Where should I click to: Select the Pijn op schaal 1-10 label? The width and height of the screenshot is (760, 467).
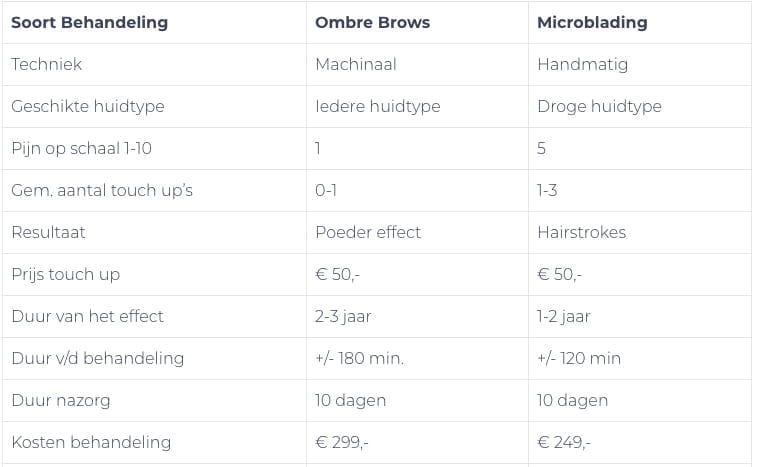pos(81,148)
